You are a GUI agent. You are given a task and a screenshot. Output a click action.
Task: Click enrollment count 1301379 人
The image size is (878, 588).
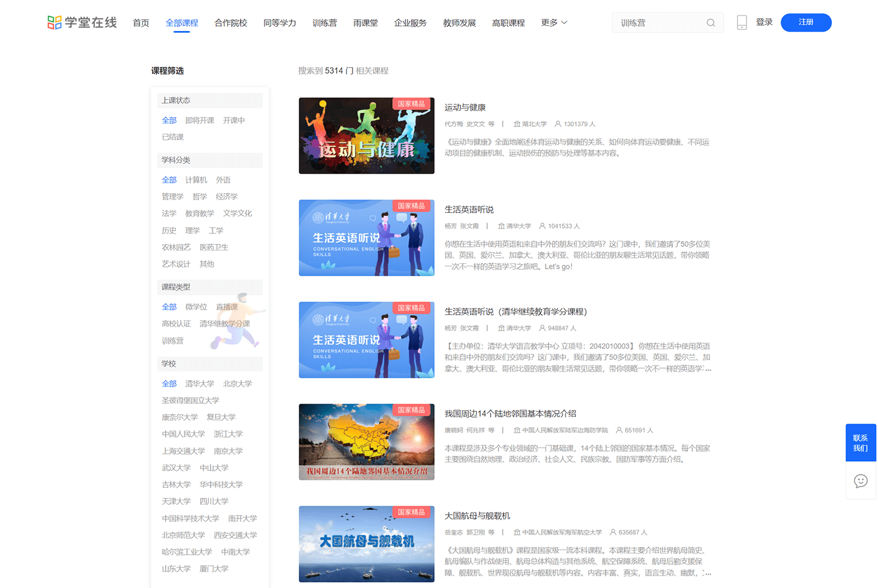click(x=575, y=124)
